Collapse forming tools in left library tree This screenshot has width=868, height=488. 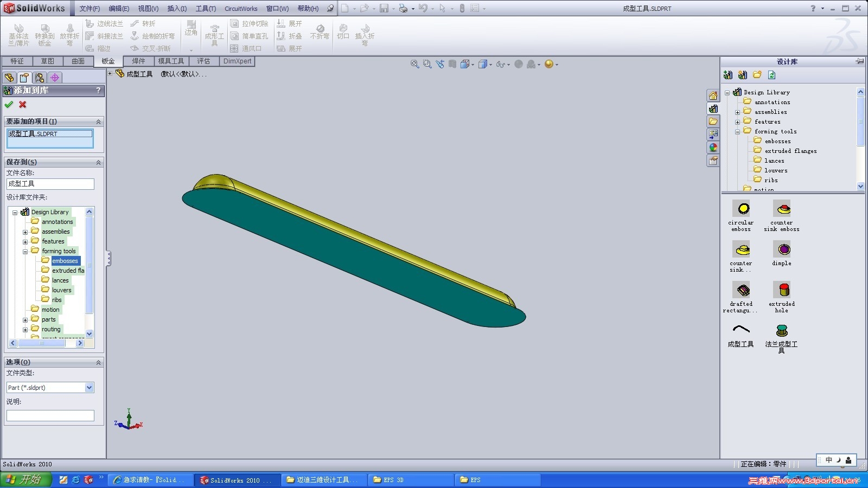(x=25, y=252)
